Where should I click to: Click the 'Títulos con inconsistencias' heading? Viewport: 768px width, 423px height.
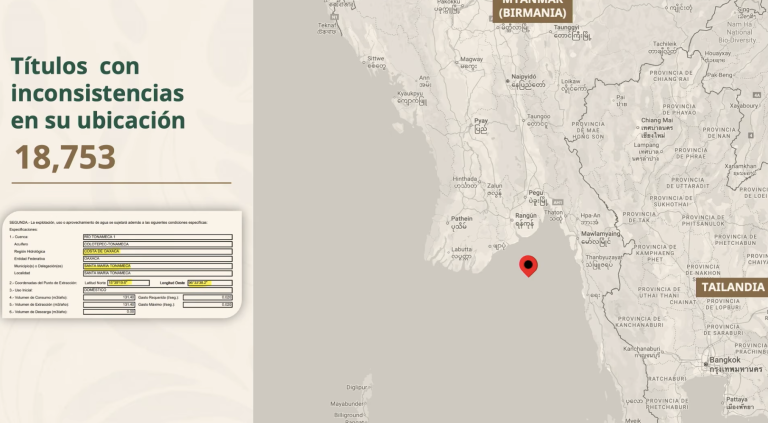(x=98, y=93)
